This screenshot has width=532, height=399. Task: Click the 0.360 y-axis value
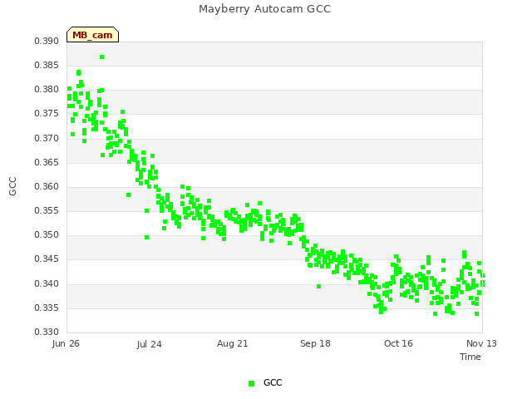point(47,186)
